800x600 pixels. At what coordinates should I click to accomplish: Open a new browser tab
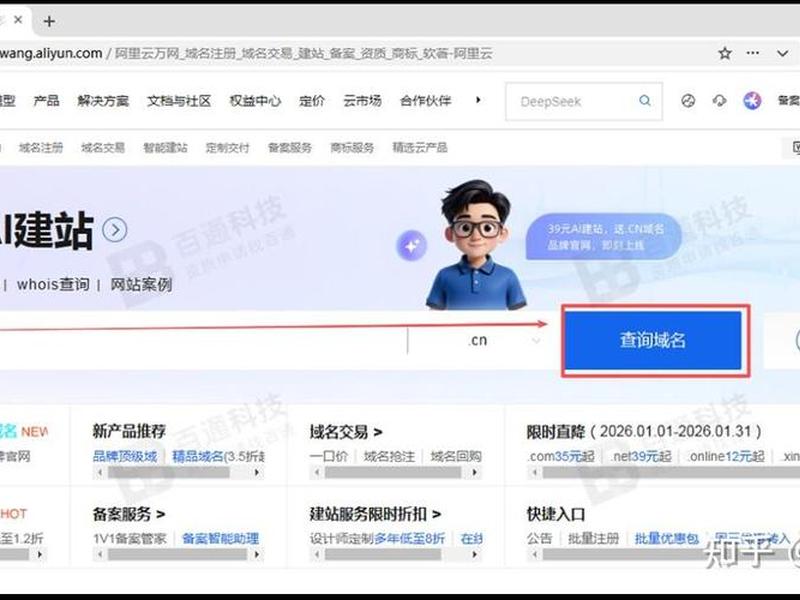click(49, 21)
